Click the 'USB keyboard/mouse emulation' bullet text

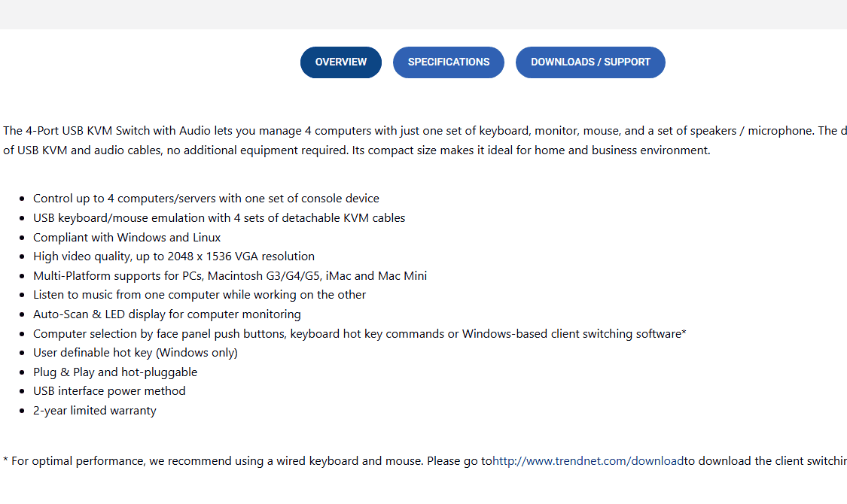(x=219, y=218)
